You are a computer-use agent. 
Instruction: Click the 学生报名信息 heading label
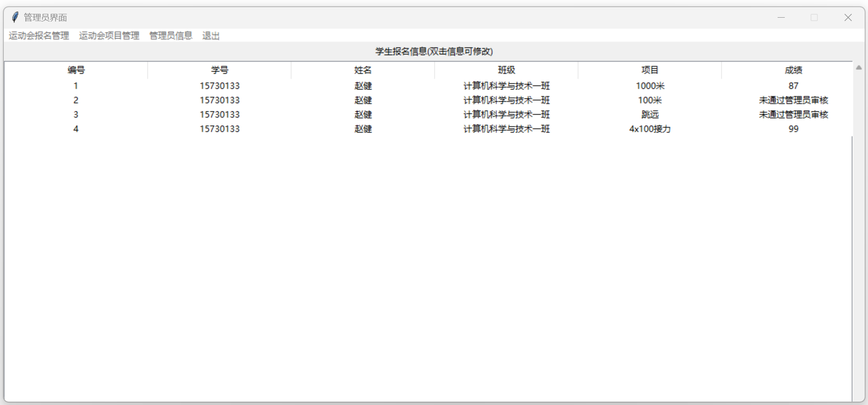[434, 52]
